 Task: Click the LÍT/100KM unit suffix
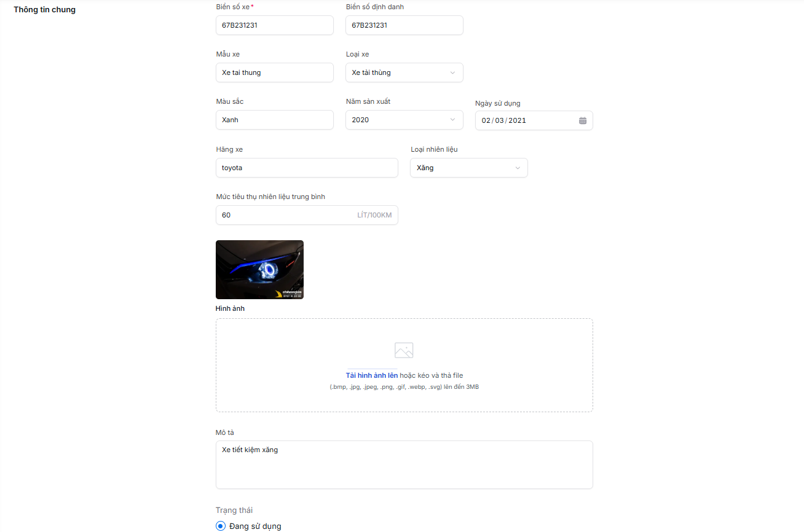click(x=374, y=215)
